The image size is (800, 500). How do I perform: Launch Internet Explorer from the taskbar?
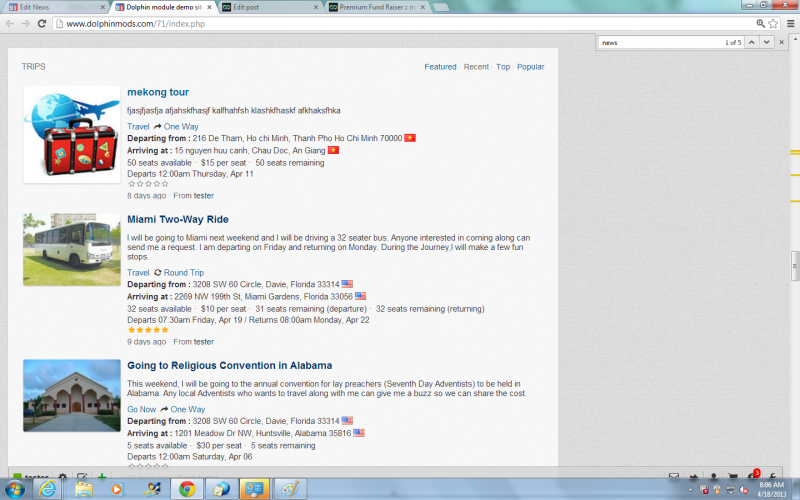click(47, 489)
